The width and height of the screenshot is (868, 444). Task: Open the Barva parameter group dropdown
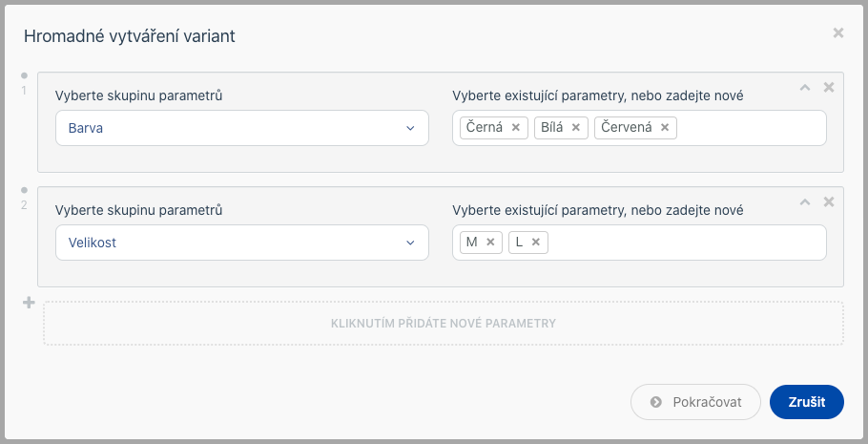click(242, 128)
